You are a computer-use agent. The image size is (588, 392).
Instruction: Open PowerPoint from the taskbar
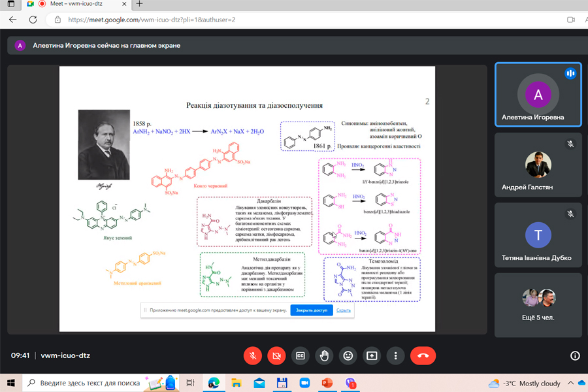pyautogui.click(x=327, y=383)
